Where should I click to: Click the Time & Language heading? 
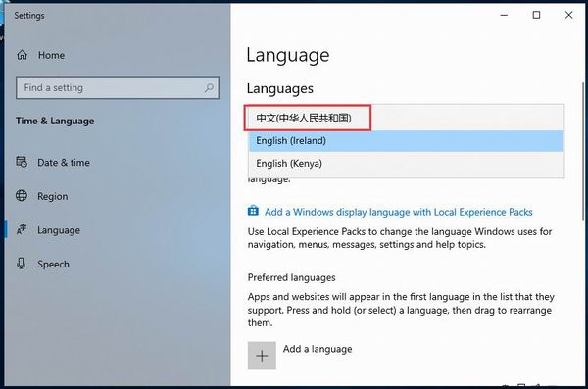pos(55,121)
